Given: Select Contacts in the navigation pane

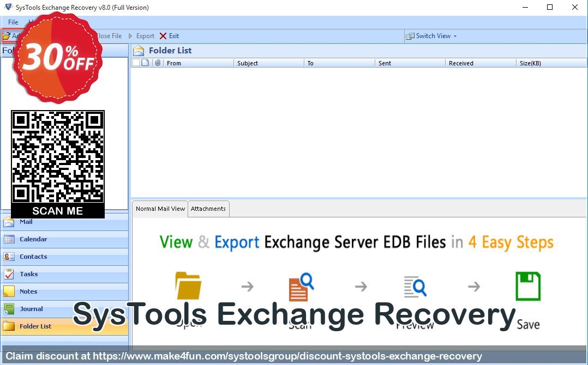Looking at the screenshot, I should tap(64, 257).
